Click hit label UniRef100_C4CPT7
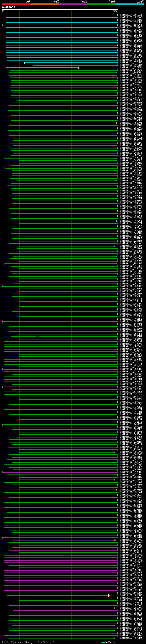This screenshot has width=146, height=644. pos(131,88)
